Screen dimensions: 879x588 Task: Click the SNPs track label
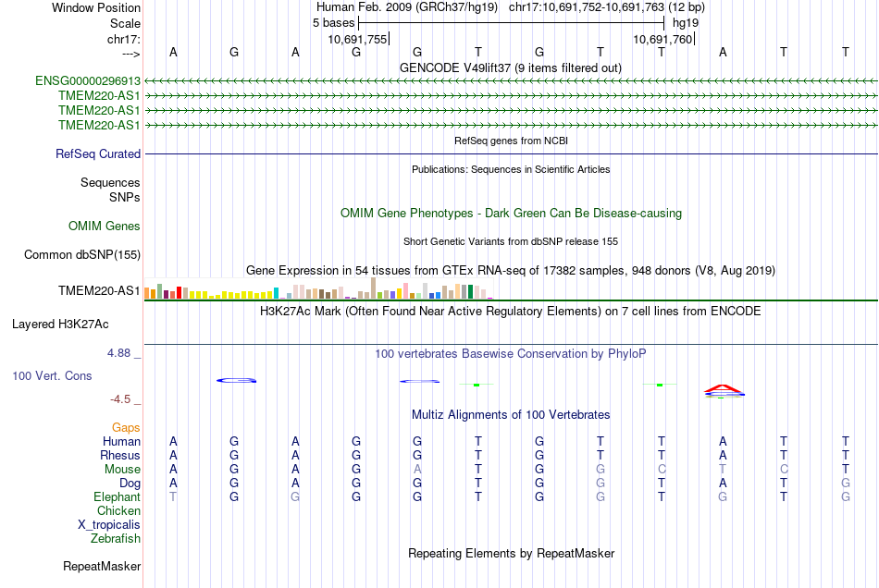[125, 197]
